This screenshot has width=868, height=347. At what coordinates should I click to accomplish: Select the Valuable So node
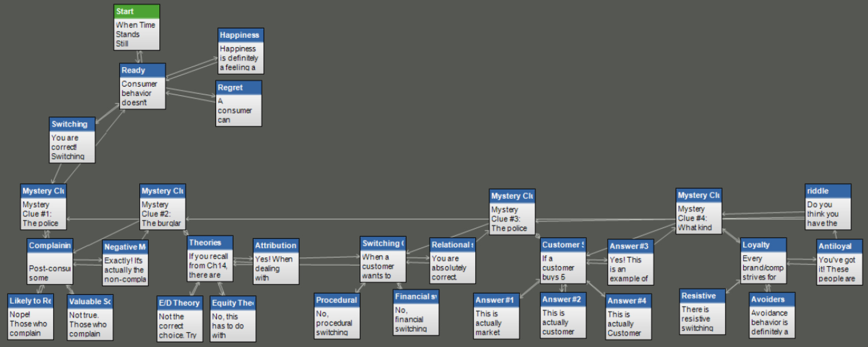click(x=90, y=317)
